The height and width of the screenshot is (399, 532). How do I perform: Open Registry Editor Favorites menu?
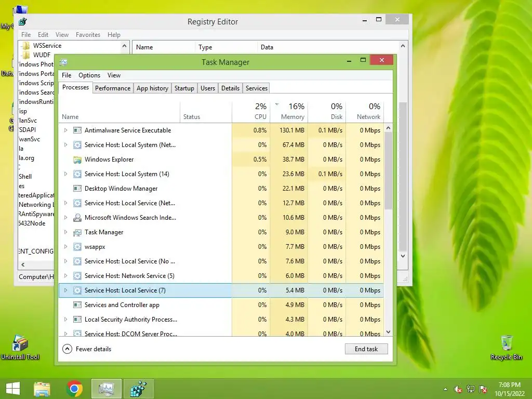[x=88, y=35]
